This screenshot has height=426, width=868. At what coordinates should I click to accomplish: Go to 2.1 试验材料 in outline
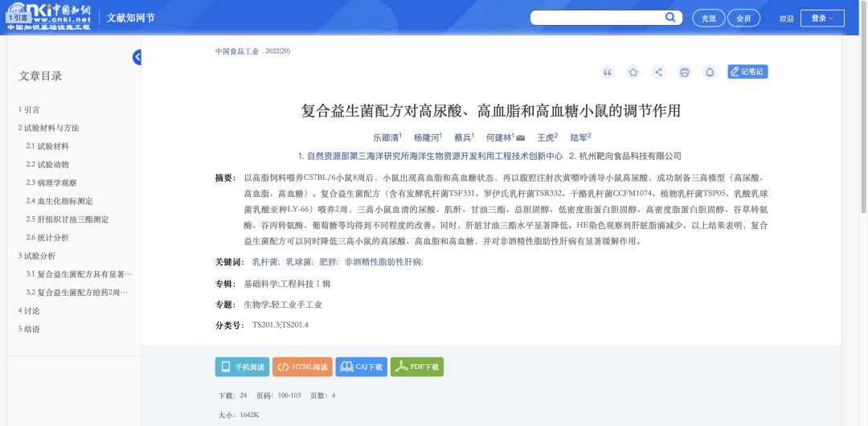pyautogui.click(x=47, y=146)
